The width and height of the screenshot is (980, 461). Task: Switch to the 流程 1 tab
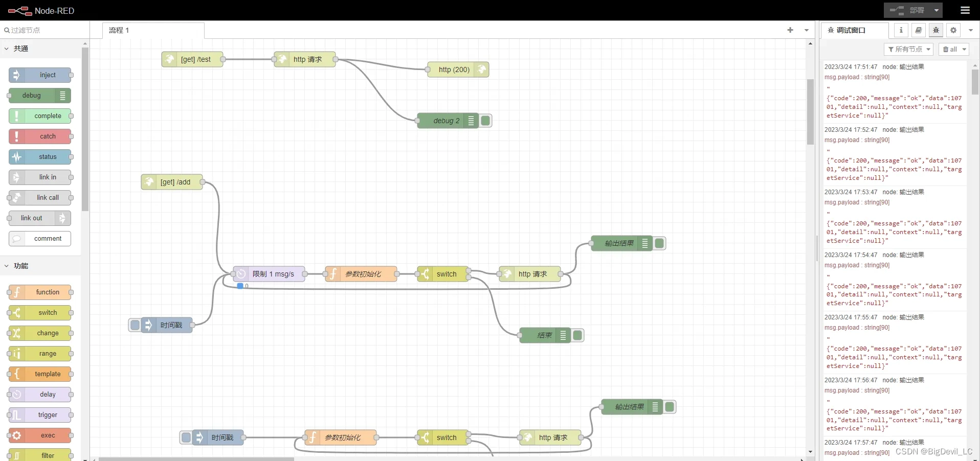(153, 31)
